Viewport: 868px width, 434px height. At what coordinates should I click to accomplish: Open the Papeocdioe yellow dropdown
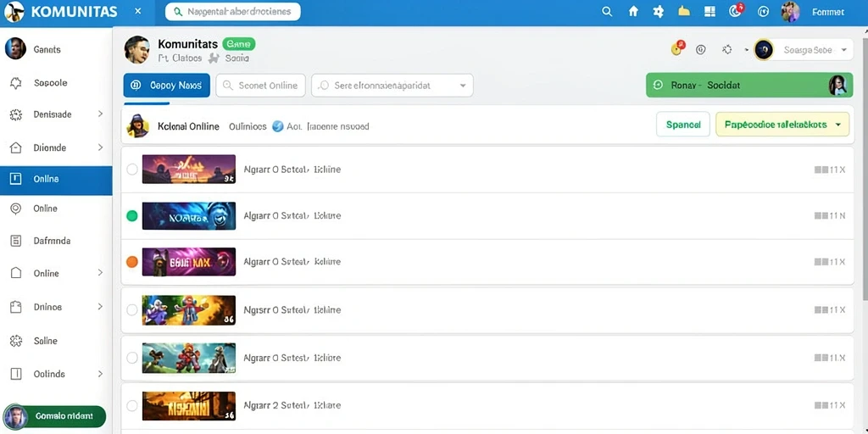[782, 125]
